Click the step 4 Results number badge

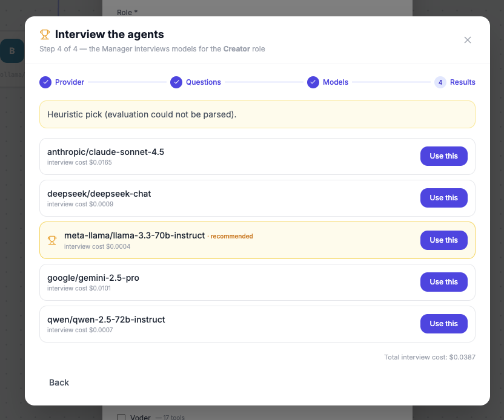(440, 82)
